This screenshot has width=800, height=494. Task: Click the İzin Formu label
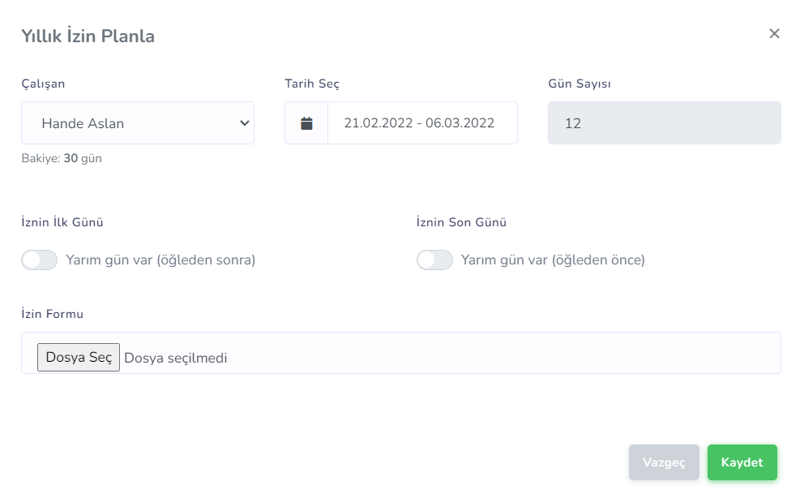tap(52, 314)
